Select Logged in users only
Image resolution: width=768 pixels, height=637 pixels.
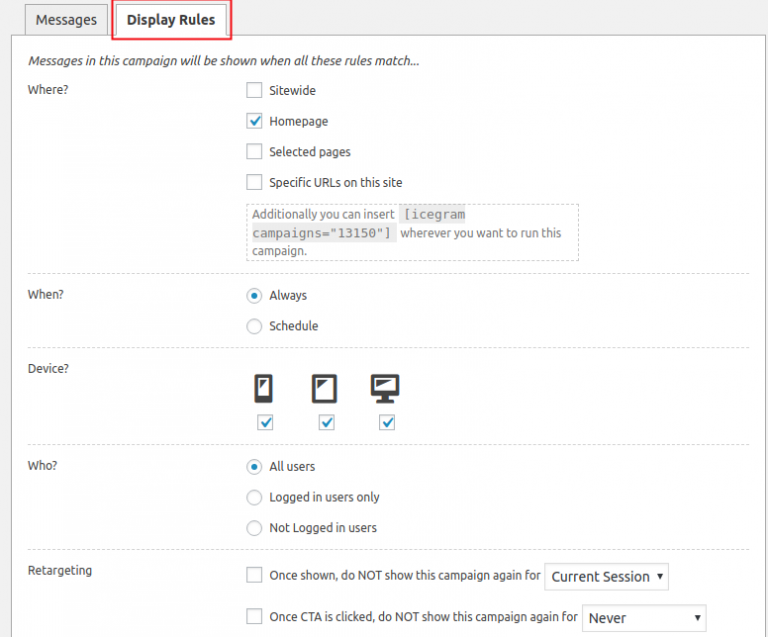click(254, 497)
